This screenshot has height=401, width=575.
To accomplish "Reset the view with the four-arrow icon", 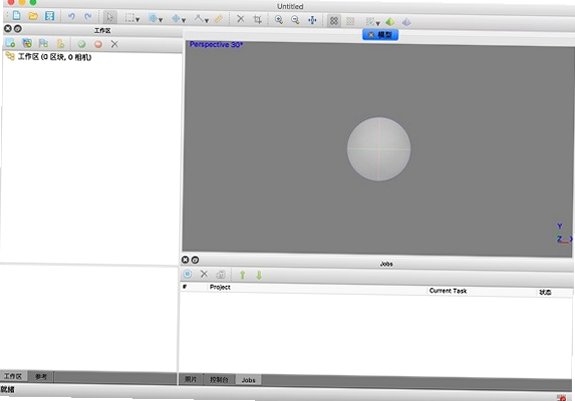I will 312,20.
